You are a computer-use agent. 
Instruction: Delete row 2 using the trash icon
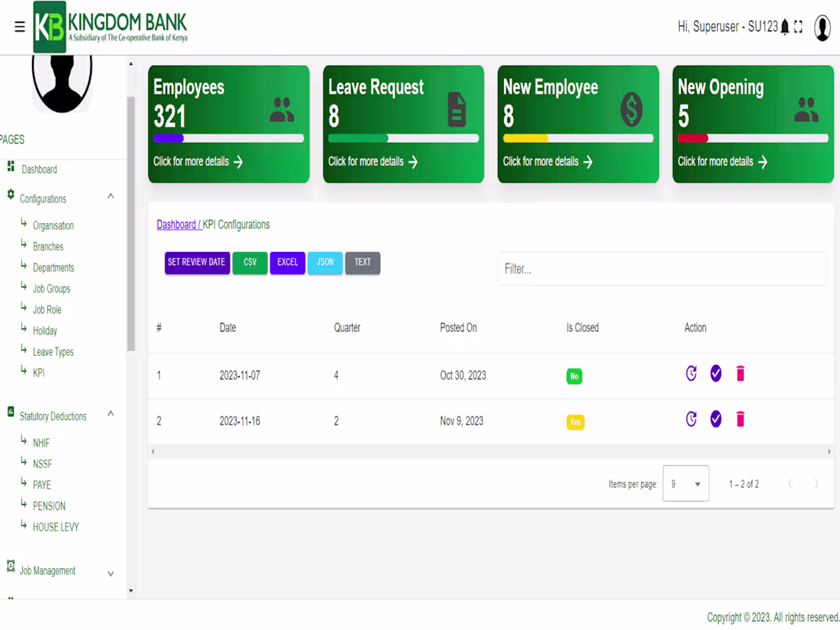tap(740, 419)
